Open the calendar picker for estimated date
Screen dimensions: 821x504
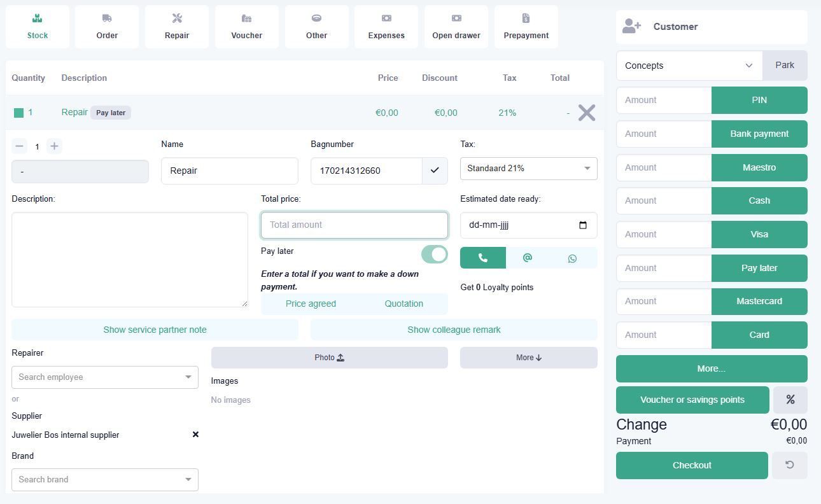[x=583, y=225]
